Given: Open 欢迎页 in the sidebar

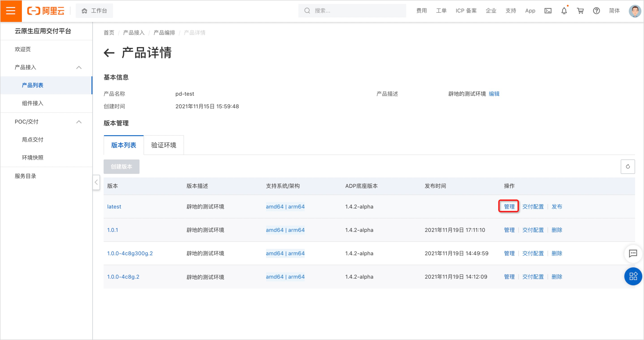Looking at the screenshot, I should click(x=23, y=49).
